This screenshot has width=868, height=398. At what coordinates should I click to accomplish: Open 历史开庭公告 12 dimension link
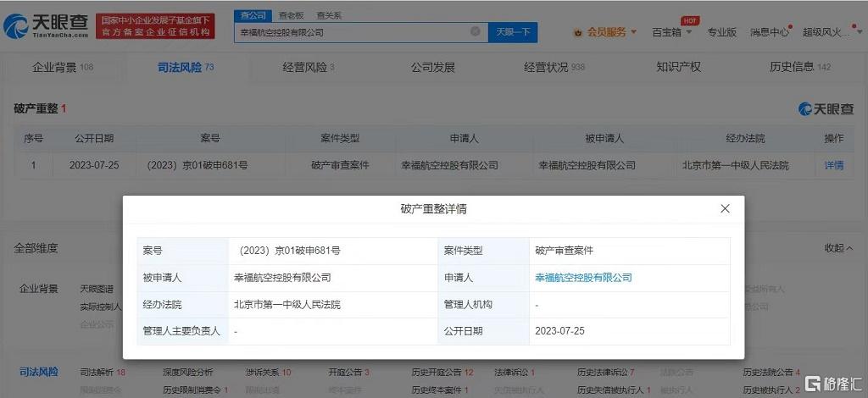point(442,373)
